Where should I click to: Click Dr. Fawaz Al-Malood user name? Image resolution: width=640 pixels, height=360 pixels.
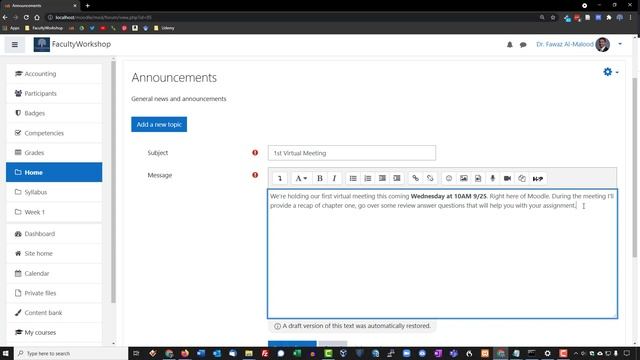(x=564, y=44)
